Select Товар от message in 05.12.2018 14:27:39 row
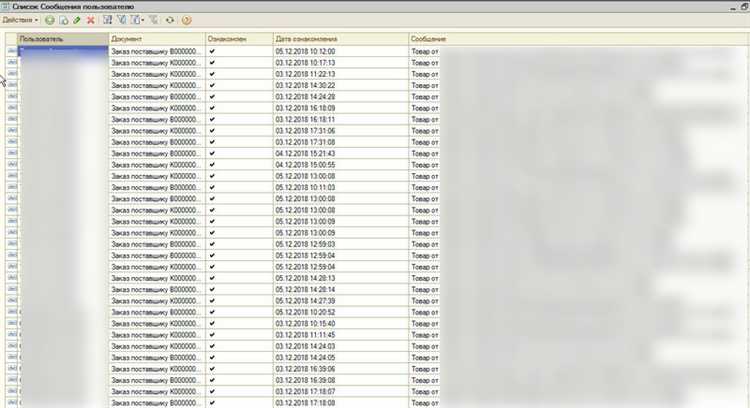 pyautogui.click(x=425, y=301)
